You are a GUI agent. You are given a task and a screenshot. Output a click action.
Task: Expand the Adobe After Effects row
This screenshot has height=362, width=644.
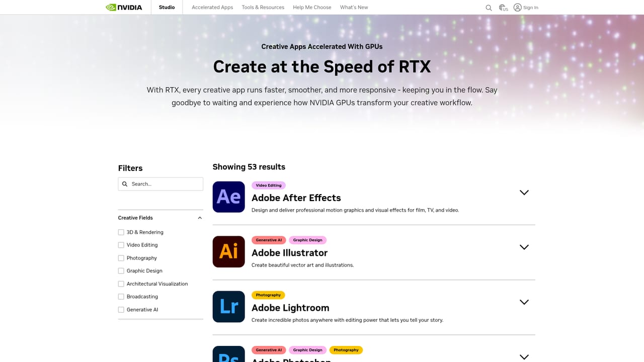coord(524,193)
